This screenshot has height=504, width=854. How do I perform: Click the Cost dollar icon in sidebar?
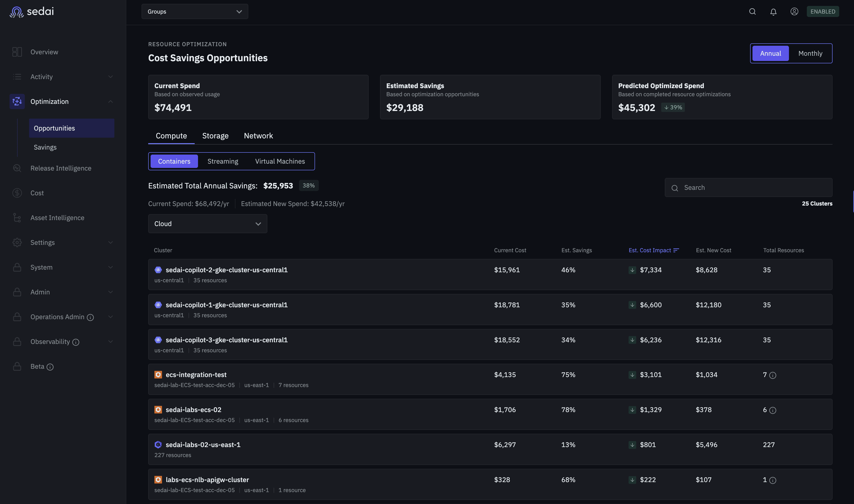(x=17, y=193)
